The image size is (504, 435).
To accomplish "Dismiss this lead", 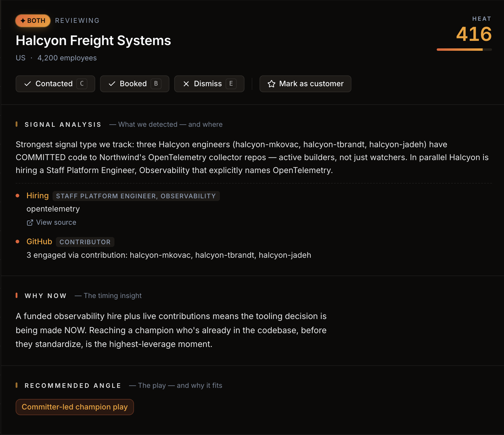I will (x=209, y=84).
